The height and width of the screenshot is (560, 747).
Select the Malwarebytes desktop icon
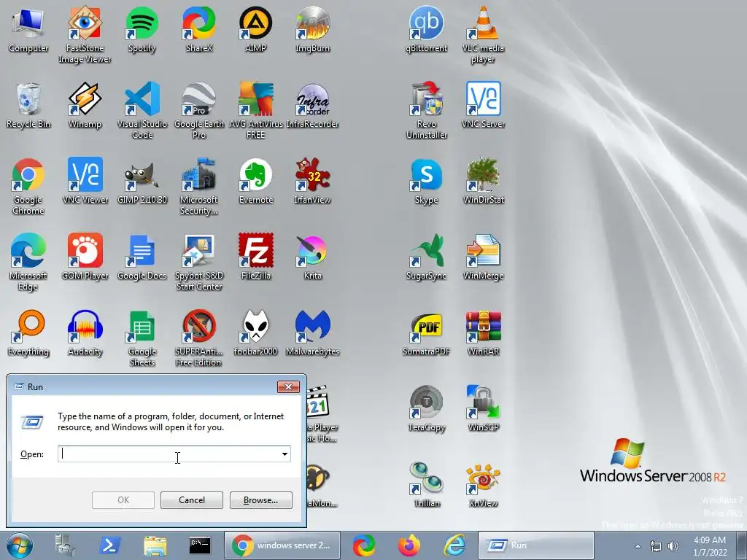tap(312, 332)
